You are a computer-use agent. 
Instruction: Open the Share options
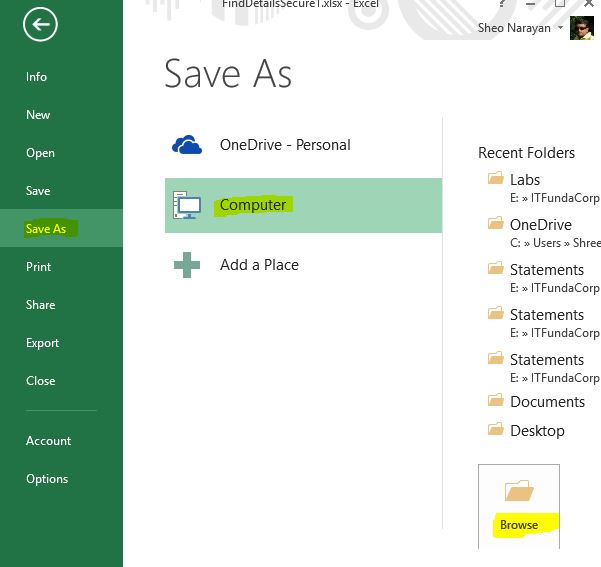tap(40, 304)
